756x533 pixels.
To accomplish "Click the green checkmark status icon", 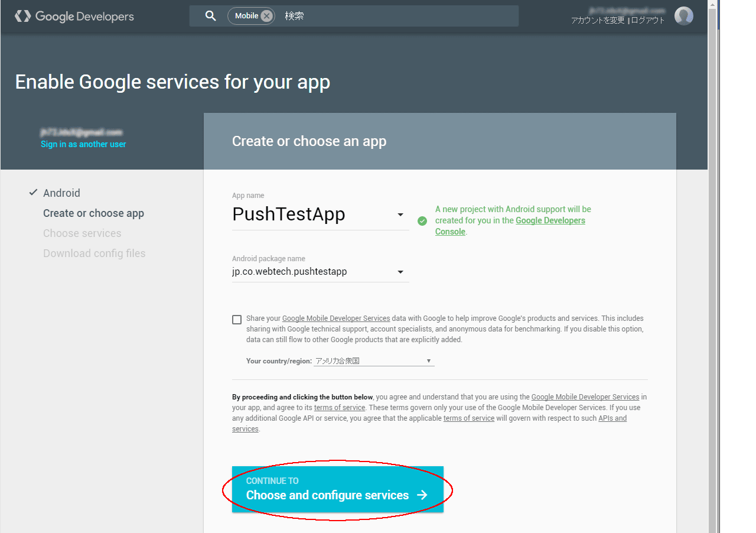I will click(x=422, y=221).
